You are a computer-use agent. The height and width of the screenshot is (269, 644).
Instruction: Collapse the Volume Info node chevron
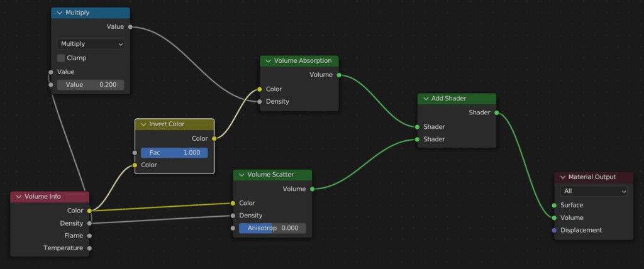[x=18, y=197]
